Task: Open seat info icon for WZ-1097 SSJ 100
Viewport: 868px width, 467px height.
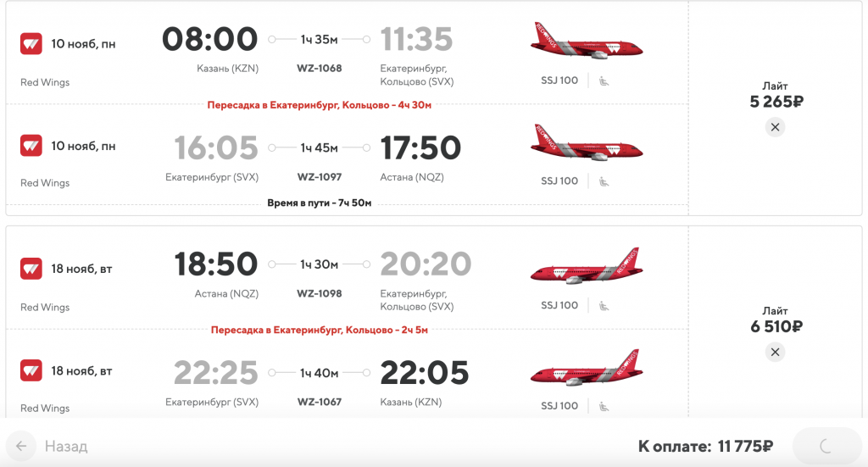Action: click(604, 181)
